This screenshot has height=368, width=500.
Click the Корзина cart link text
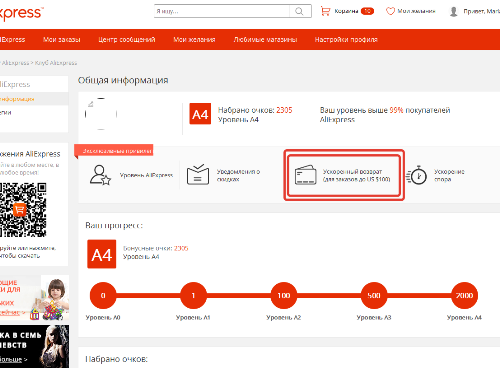[346, 11]
